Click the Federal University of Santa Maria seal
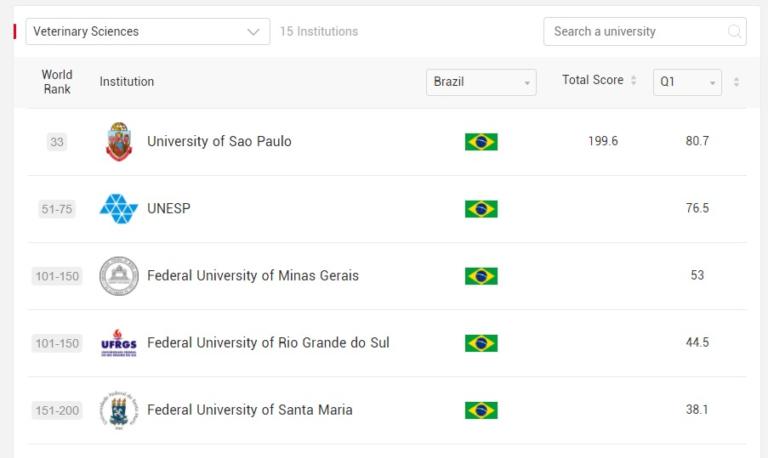Viewport: 768px width, 458px height. click(x=119, y=410)
